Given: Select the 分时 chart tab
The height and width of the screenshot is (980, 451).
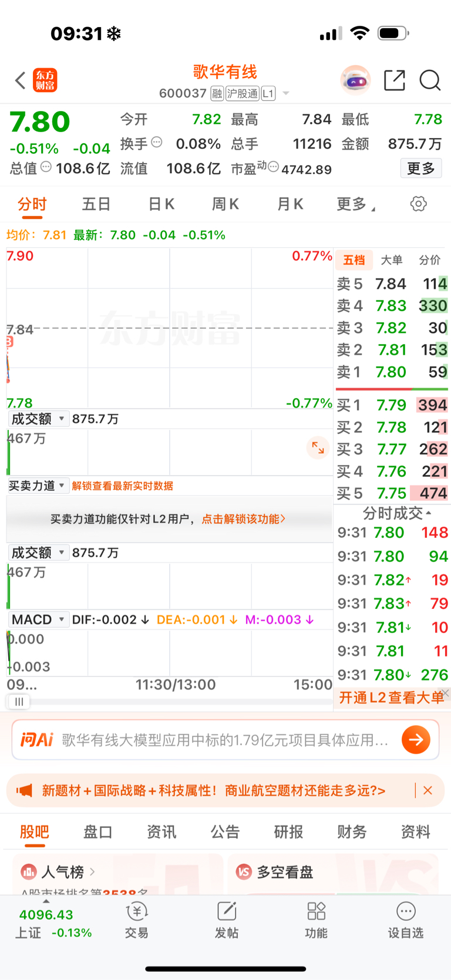Looking at the screenshot, I should coord(32,204).
